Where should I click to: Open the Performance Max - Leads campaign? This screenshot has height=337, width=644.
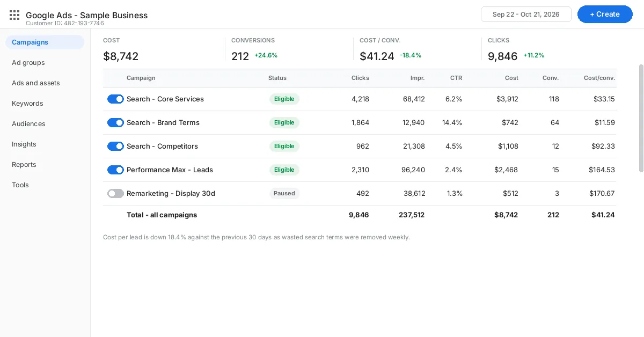point(170,170)
